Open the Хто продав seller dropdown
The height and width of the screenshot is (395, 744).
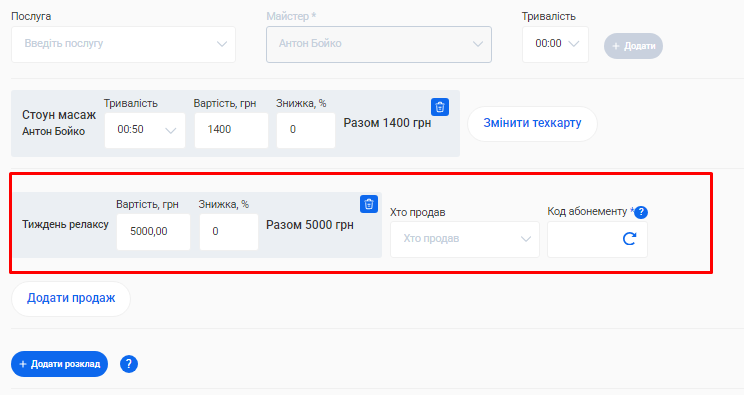point(465,239)
